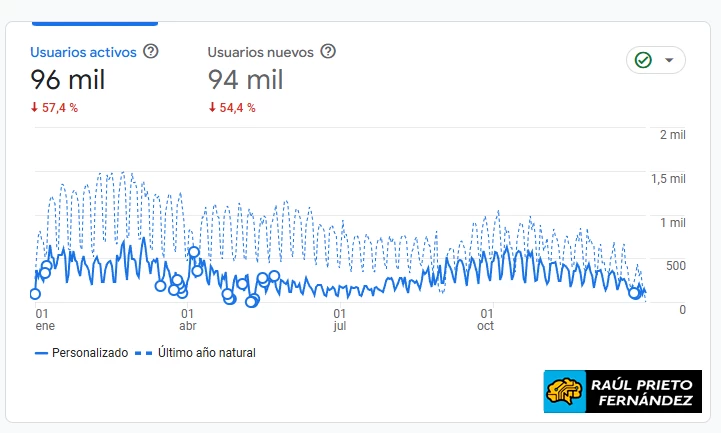Expand the dropdown arrow next to green checkmark
721x433 pixels.
point(669,60)
